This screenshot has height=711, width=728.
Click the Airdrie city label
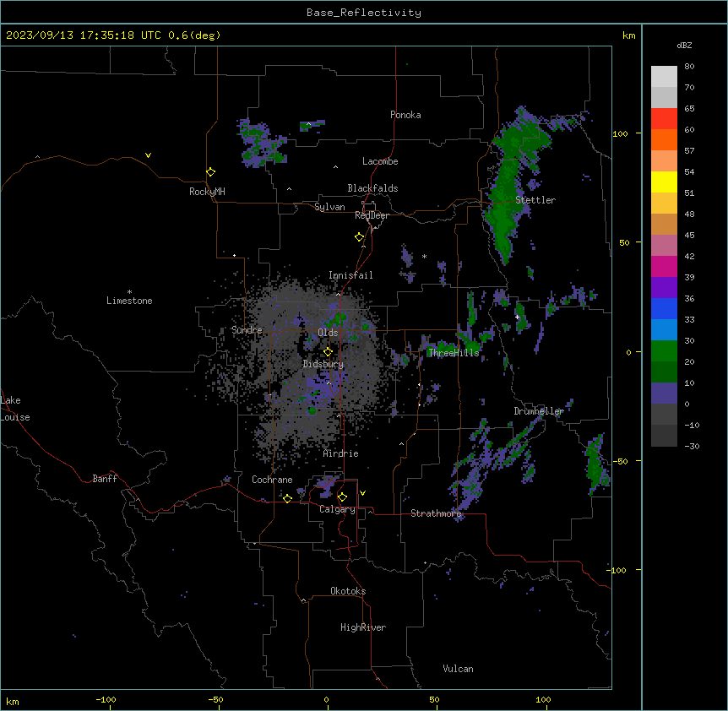tap(341, 453)
